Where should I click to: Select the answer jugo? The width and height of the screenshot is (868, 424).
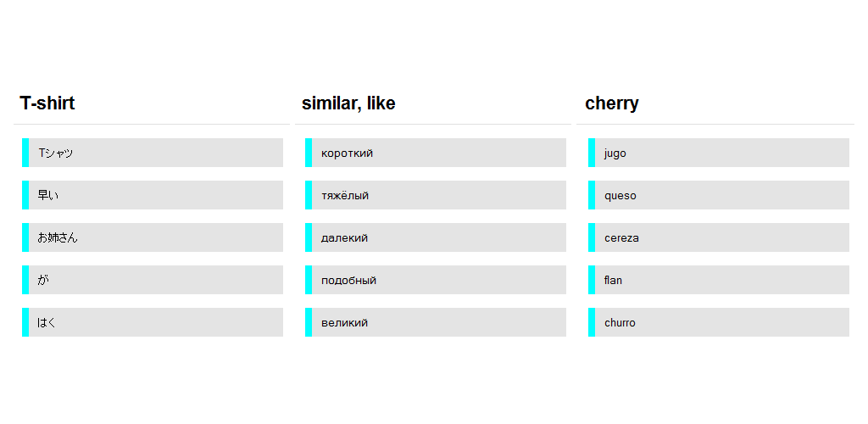[719, 153]
